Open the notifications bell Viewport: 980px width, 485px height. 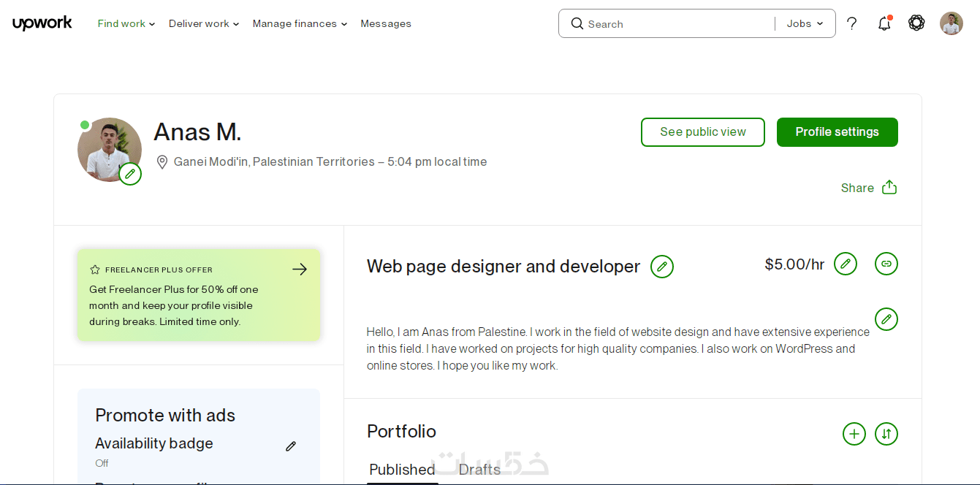pyautogui.click(x=884, y=23)
